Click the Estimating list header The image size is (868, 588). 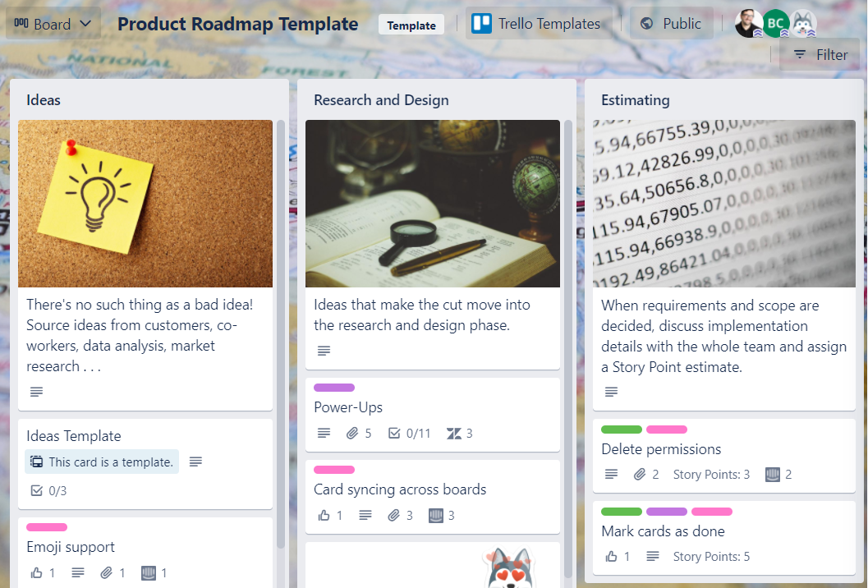[635, 100]
